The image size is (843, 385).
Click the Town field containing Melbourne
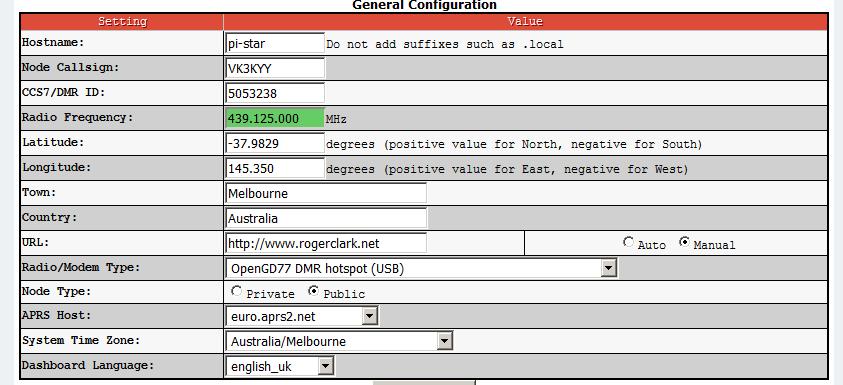326,193
